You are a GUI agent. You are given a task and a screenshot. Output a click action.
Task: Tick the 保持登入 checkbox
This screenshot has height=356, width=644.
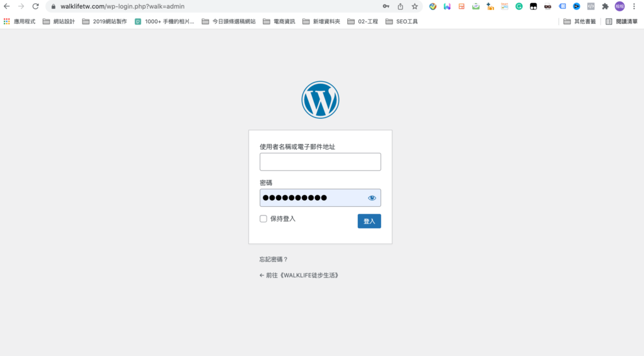(264, 219)
